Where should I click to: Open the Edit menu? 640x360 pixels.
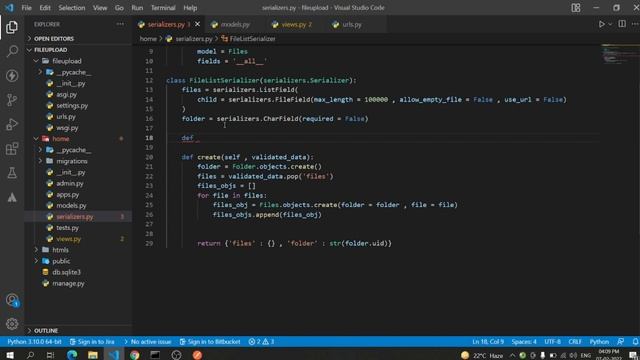tap(45, 8)
